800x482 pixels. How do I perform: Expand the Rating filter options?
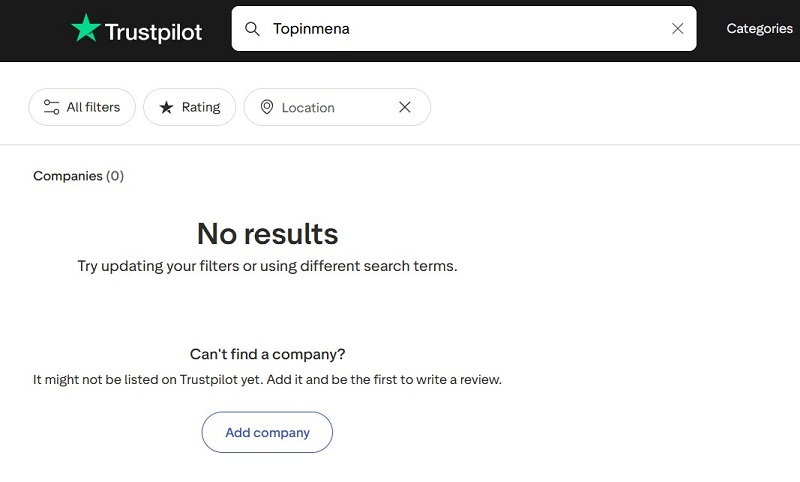pyautogui.click(x=200, y=107)
